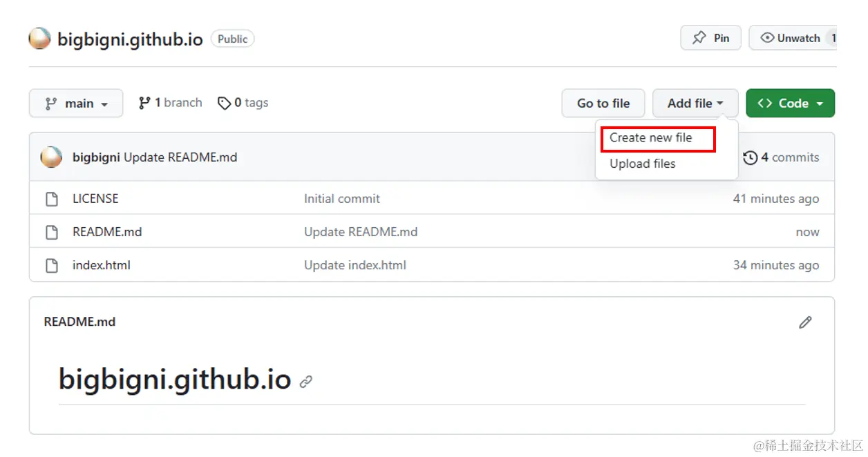Screen dimensions: 868x457
Task: Open the LICENSE file
Action: point(95,199)
